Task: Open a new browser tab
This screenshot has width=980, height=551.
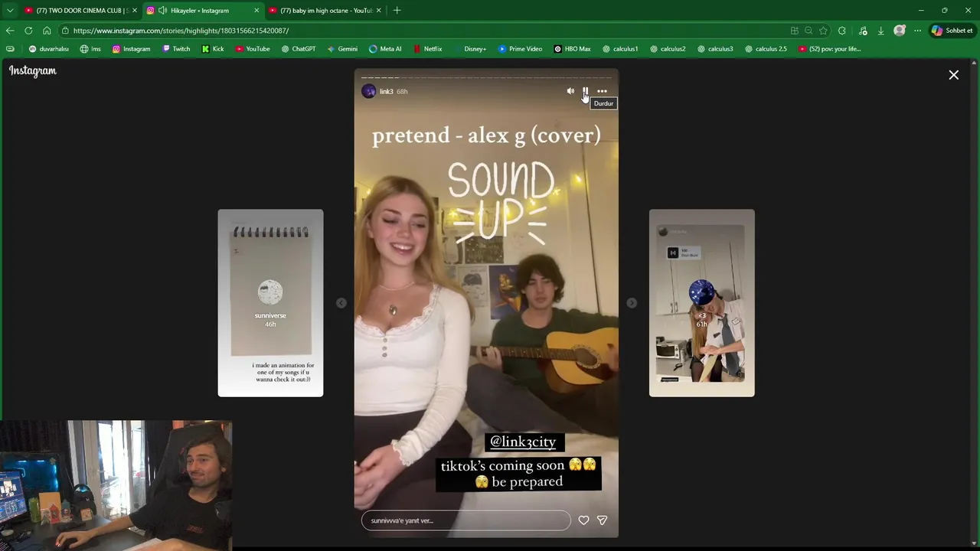Action: pyautogui.click(x=397, y=10)
